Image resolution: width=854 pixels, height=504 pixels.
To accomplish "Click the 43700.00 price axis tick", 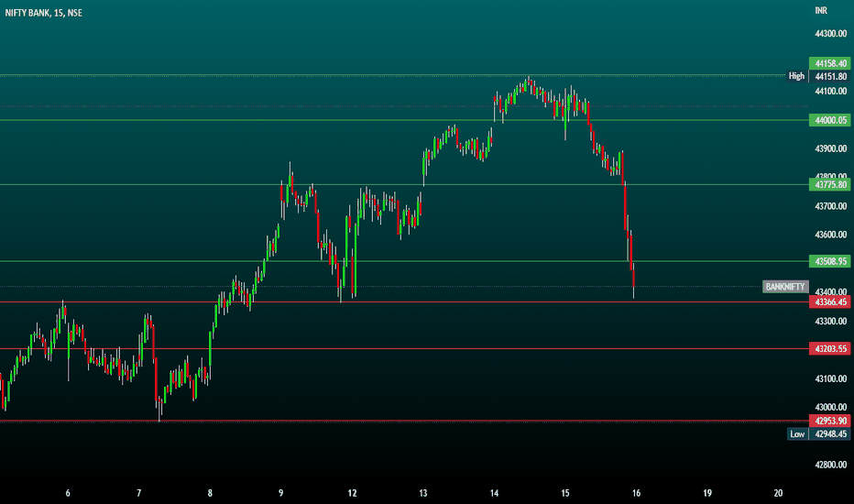I will click(830, 206).
